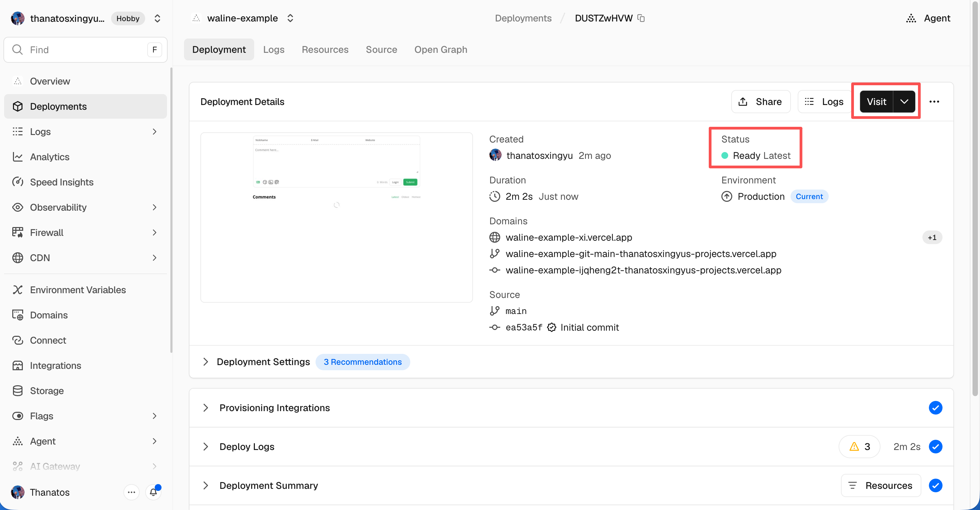Click the team avatar next to thanatosxingyu
Screen dimensions: 980x510
[17, 18]
